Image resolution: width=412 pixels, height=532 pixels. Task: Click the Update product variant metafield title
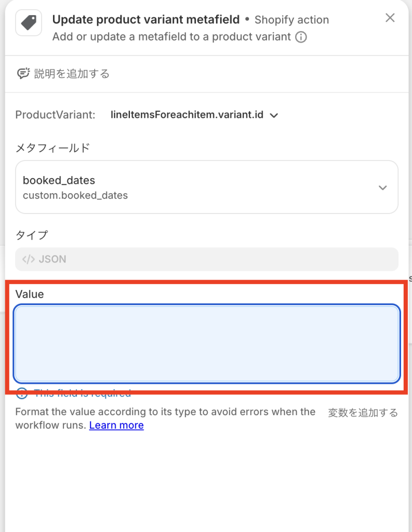(146, 20)
